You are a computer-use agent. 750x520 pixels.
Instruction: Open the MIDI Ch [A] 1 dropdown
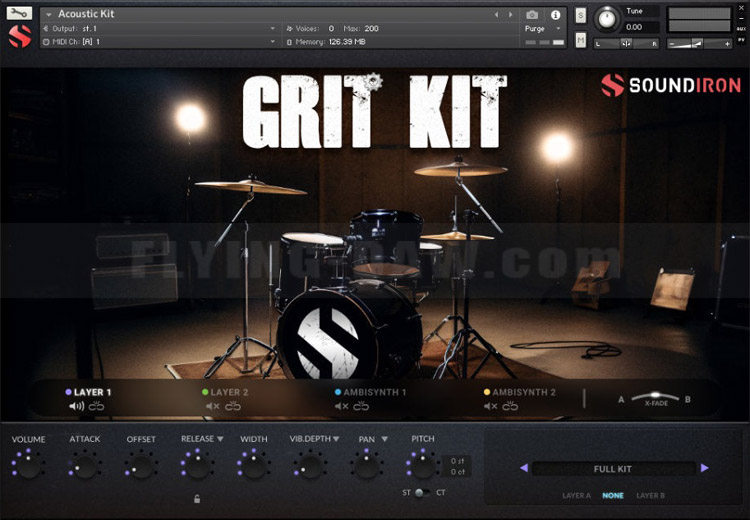159,42
